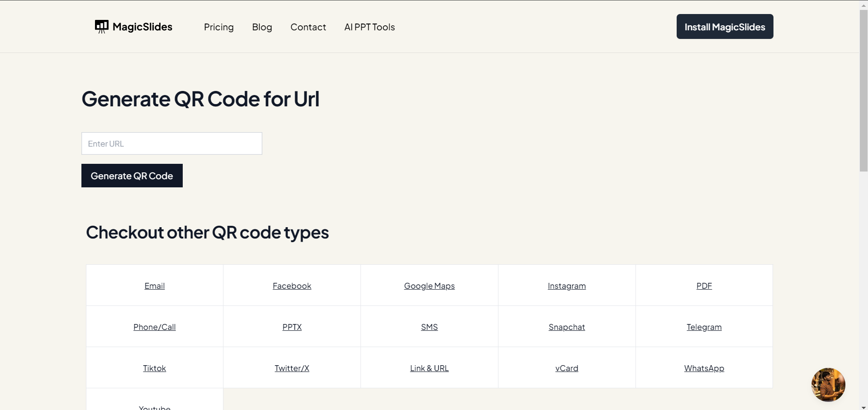Click the Install MagicSlides button
Viewport: 868px width, 410px height.
tap(725, 27)
